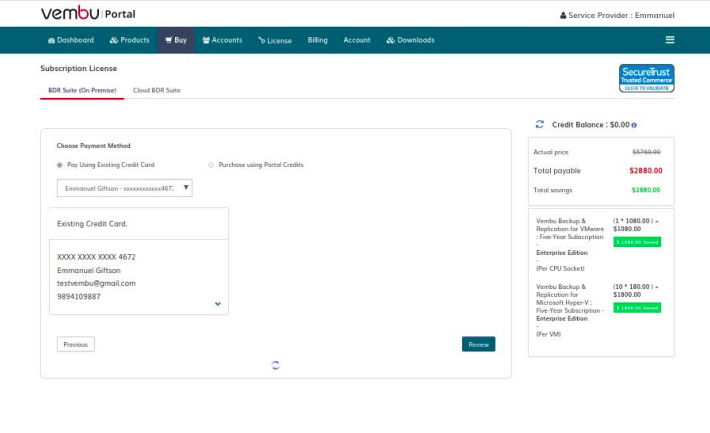The width and height of the screenshot is (710, 433).
Task: Click the $1800.00 Saved green badge
Action: pyautogui.click(x=637, y=308)
